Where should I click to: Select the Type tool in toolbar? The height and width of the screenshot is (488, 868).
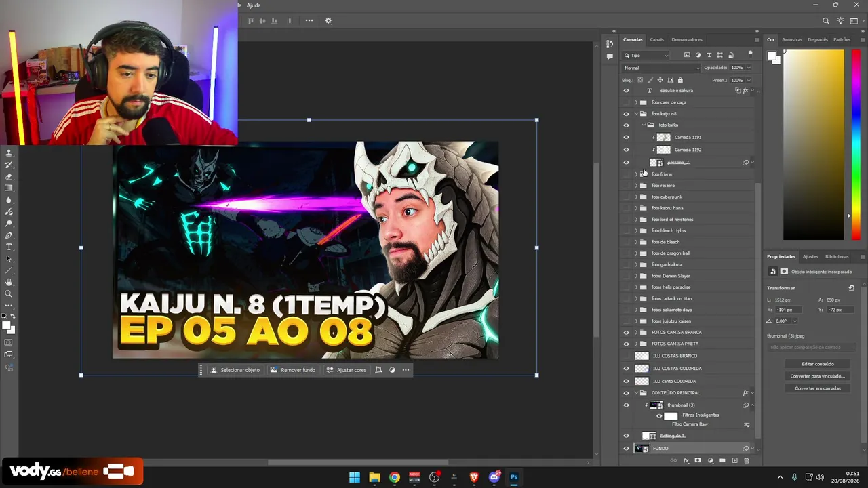coord(9,247)
